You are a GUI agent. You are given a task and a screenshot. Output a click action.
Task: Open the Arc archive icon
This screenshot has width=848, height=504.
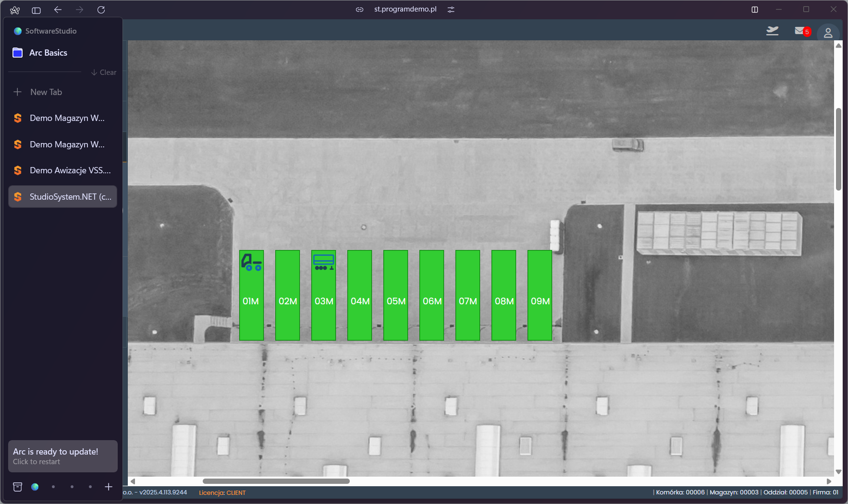[x=18, y=487]
